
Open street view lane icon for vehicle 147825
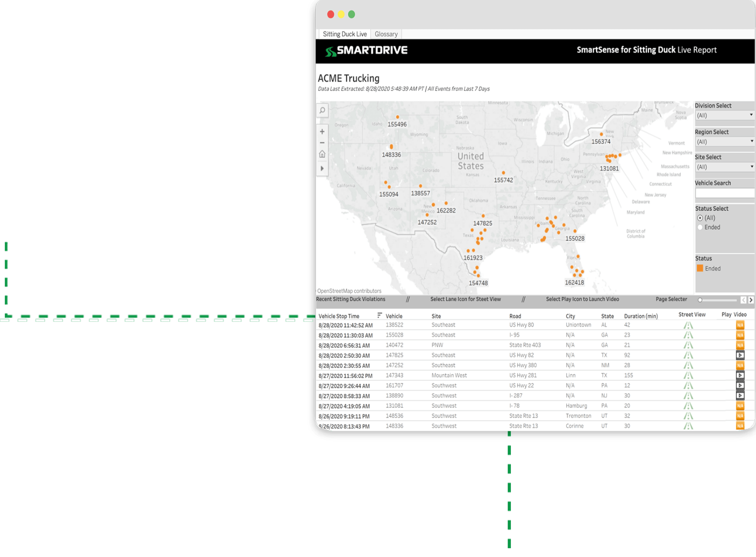pyautogui.click(x=688, y=356)
